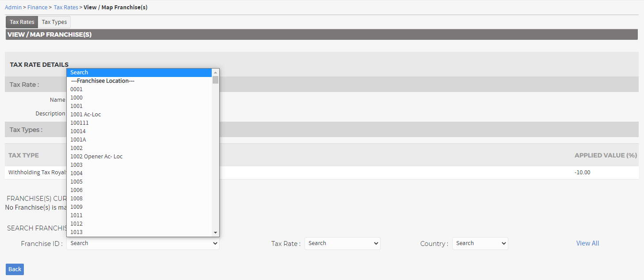Expand the Tax Rate search dropdown
The height and width of the screenshot is (280, 644).
(342, 243)
